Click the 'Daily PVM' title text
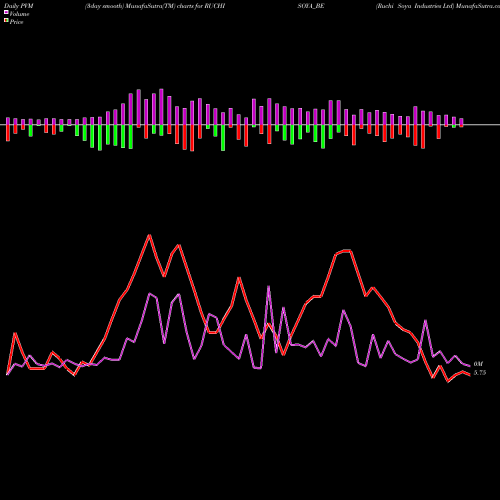This screenshot has height=500, width=500. [19, 6]
